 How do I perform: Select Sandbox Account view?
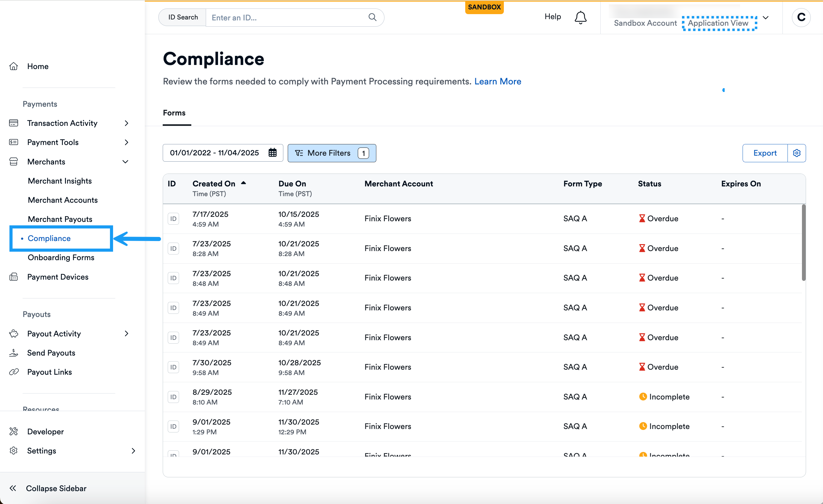click(x=645, y=23)
